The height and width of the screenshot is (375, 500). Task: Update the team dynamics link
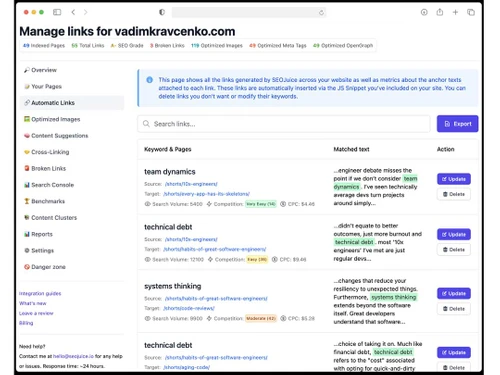454,179
